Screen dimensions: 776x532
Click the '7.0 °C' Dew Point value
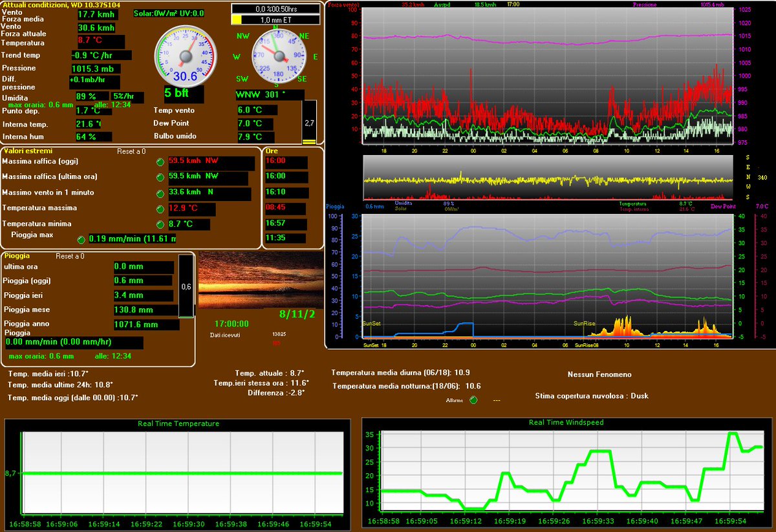254,123
